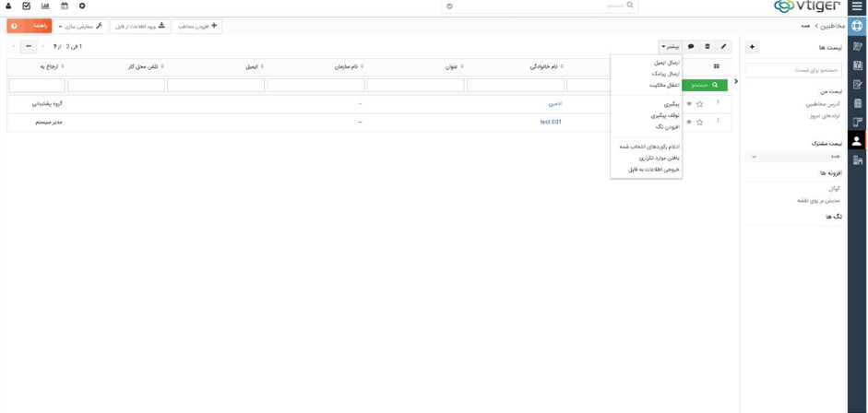
Task: Click the user profile icon top left
Action: [9, 6]
